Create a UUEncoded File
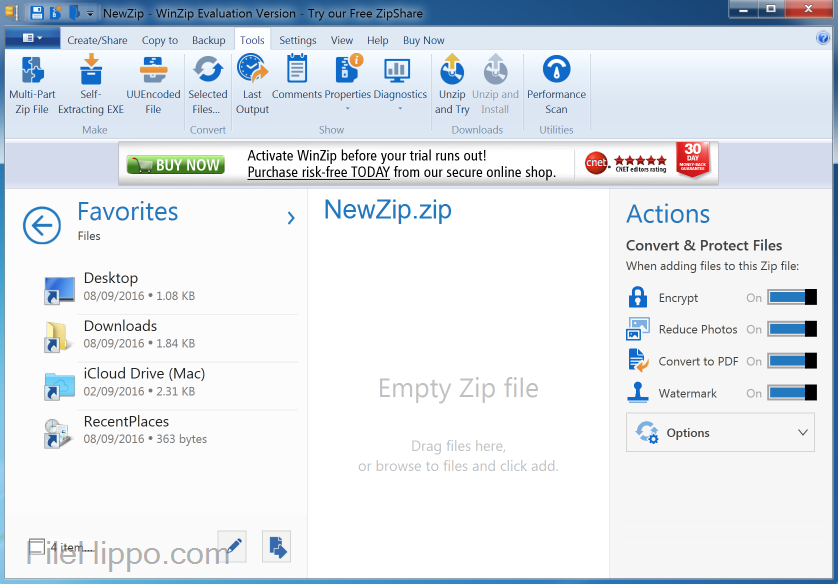The height and width of the screenshot is (584, 838). pos(152,85)
